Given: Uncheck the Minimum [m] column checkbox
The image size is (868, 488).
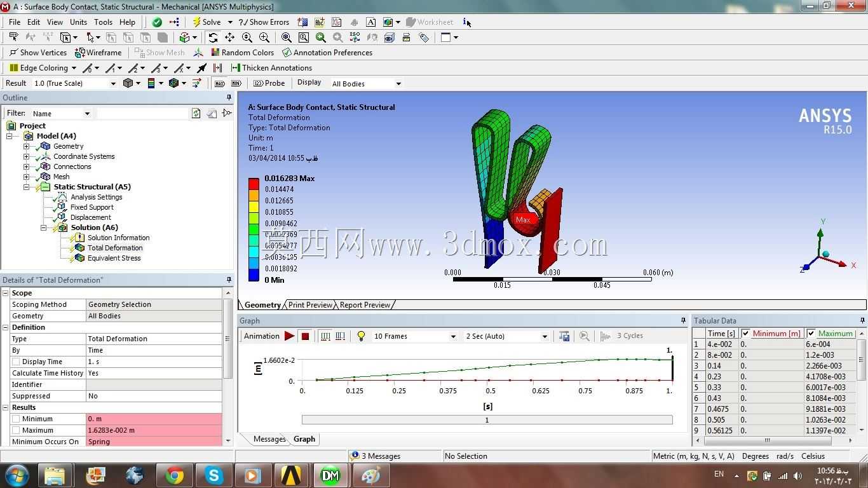Looking at the screenshot, I should click(746, 334).
